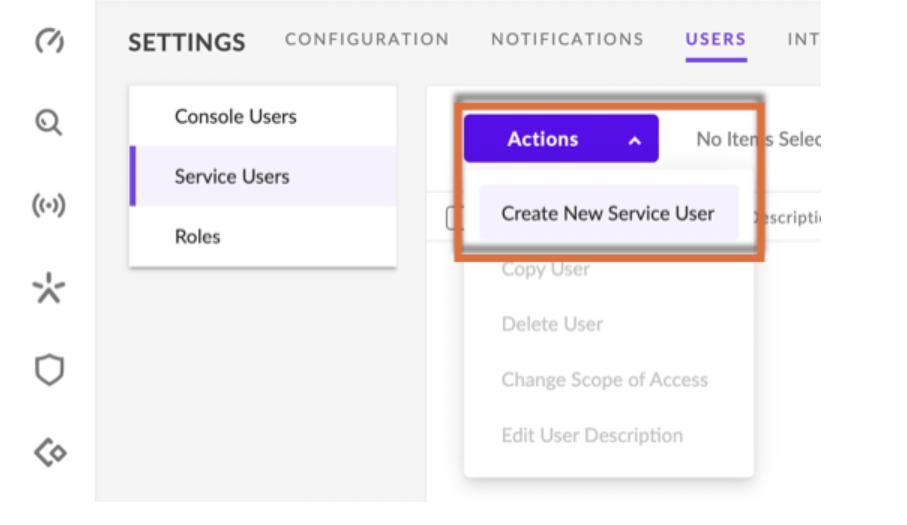Switch to the Configuration tab
907x525 pixels.
(x=367, y=40)
